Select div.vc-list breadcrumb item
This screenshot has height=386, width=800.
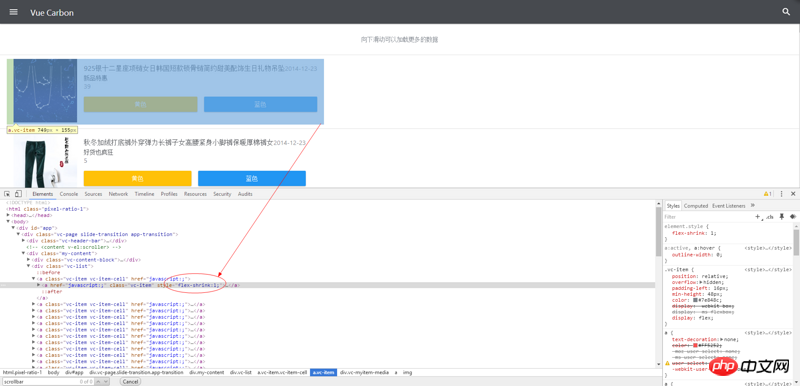pyautogui.click(x=241, y=373)
